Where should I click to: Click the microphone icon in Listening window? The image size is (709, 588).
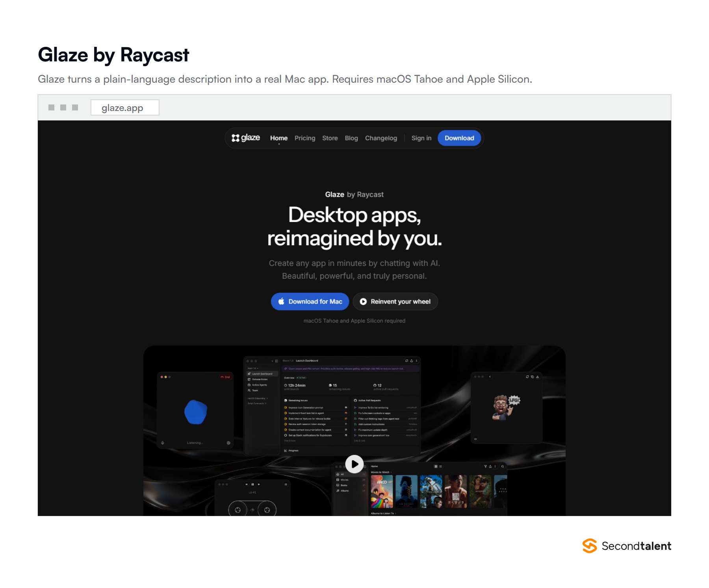162,443
